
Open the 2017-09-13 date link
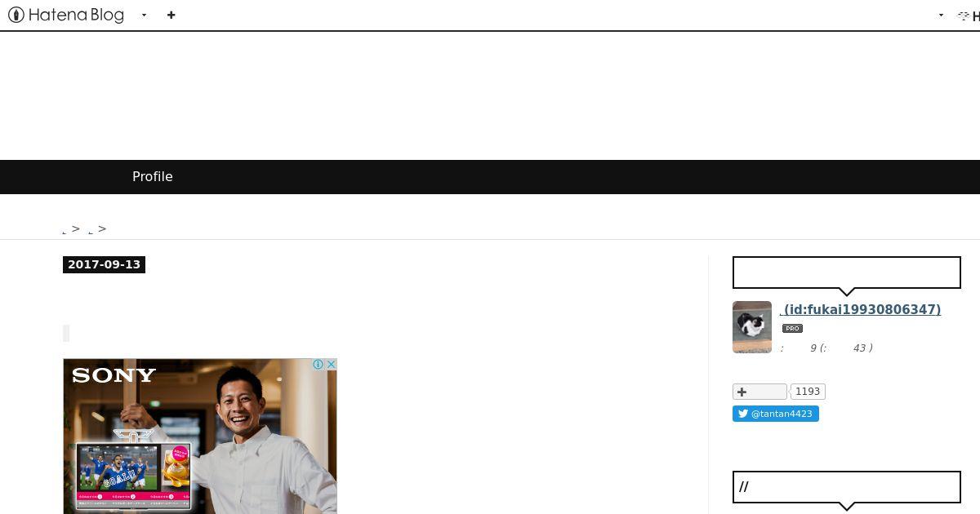click(x=104, y=264)
